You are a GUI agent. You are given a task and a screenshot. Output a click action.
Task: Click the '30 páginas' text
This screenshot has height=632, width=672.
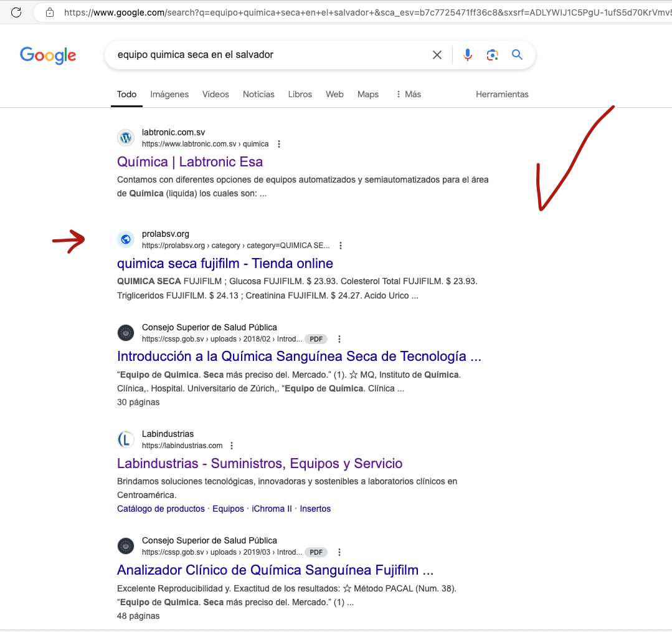click(138, 402)
